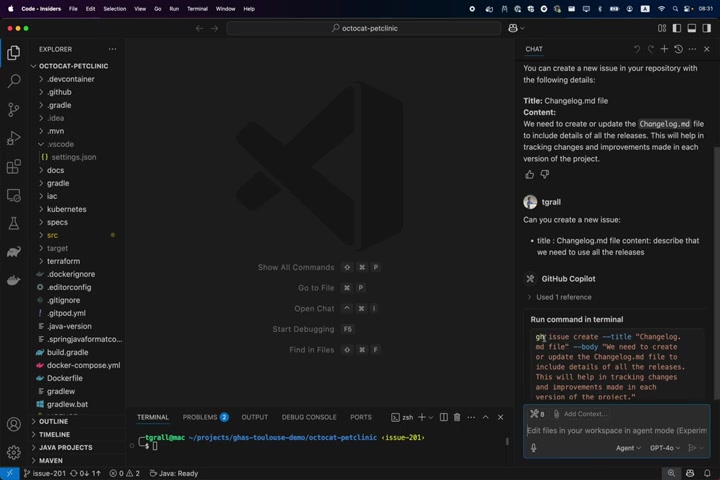Open the Extensions view
The image size is (720, 480).
(x=14, y=166)
